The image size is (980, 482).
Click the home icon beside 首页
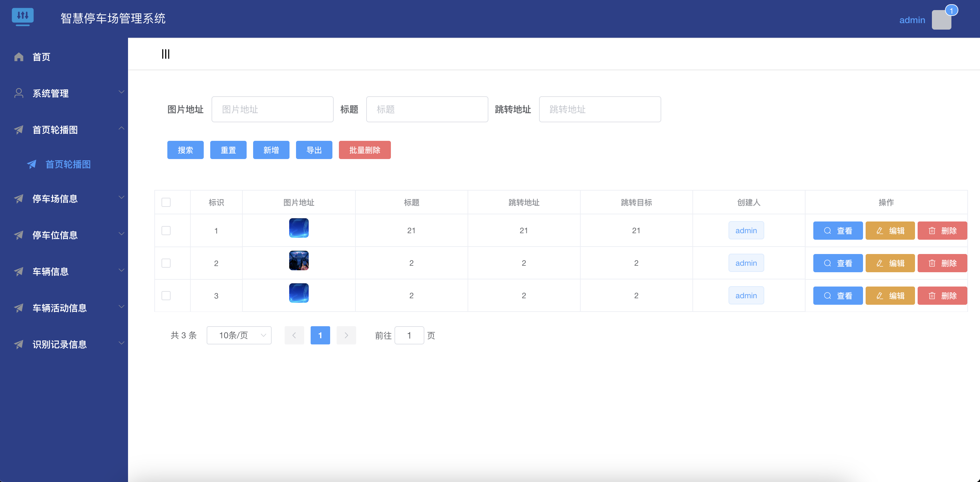pyautogui.click(x=19, y=57)
